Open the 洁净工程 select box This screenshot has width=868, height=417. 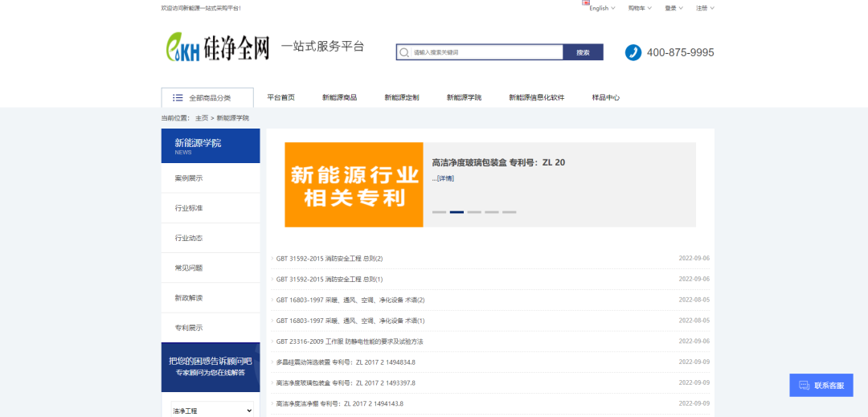(x=212, y=410)
